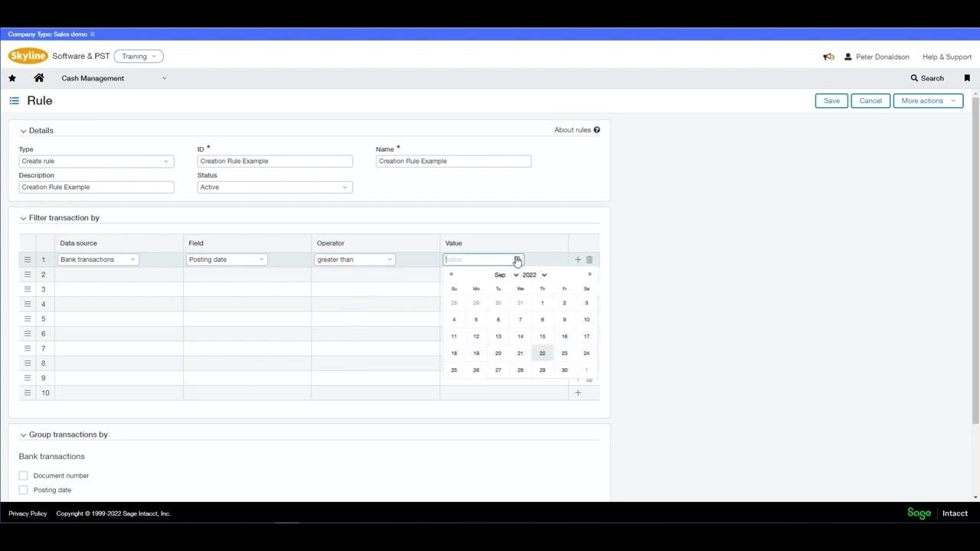980x551 pixels.
Task: Check the Posting date checkbox
Action: click(23, 490)
